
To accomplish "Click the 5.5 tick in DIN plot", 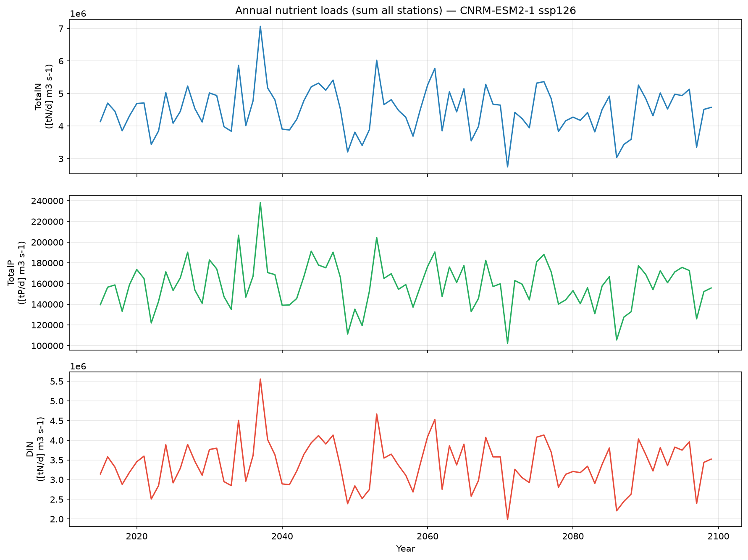I will 57,382.
